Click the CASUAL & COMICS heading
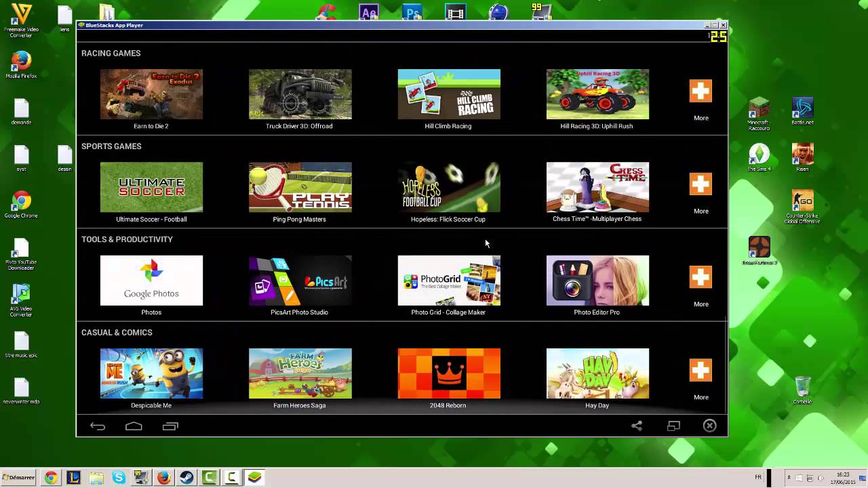868x488 pixels. point(117,333)
